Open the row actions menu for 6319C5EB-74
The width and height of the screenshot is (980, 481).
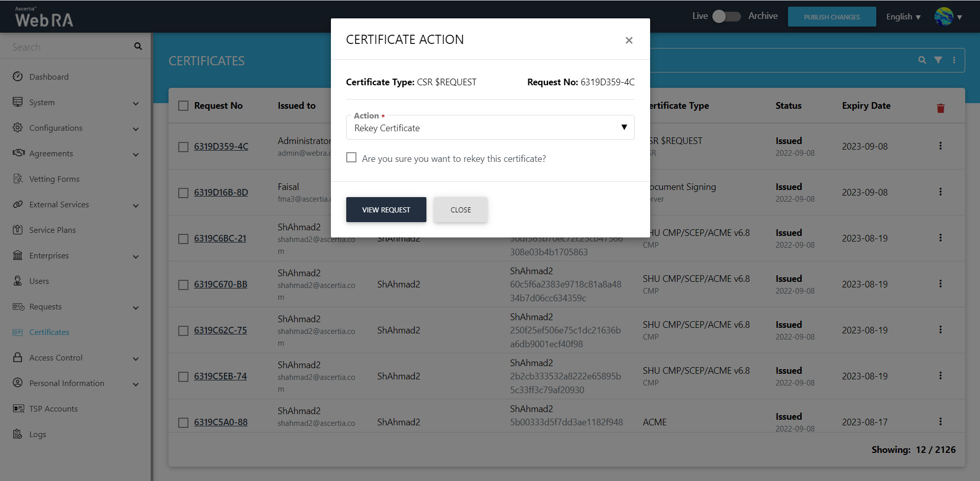pos(940,376)
